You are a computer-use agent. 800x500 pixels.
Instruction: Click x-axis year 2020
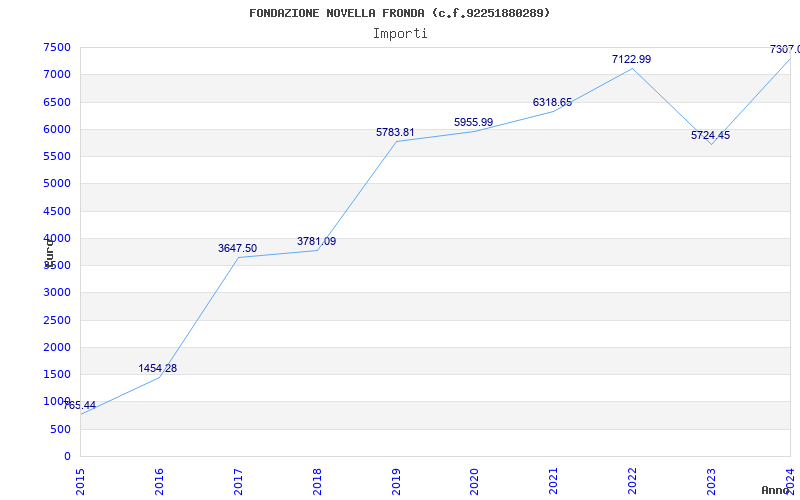pos(474,482)
